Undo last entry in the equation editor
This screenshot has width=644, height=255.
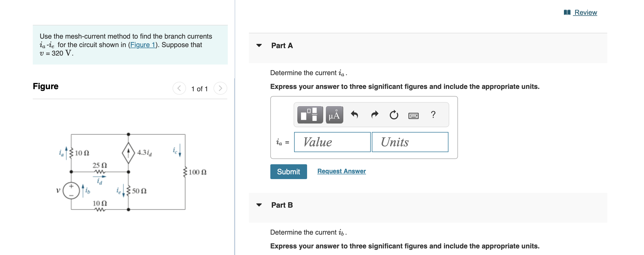point(355,115)
